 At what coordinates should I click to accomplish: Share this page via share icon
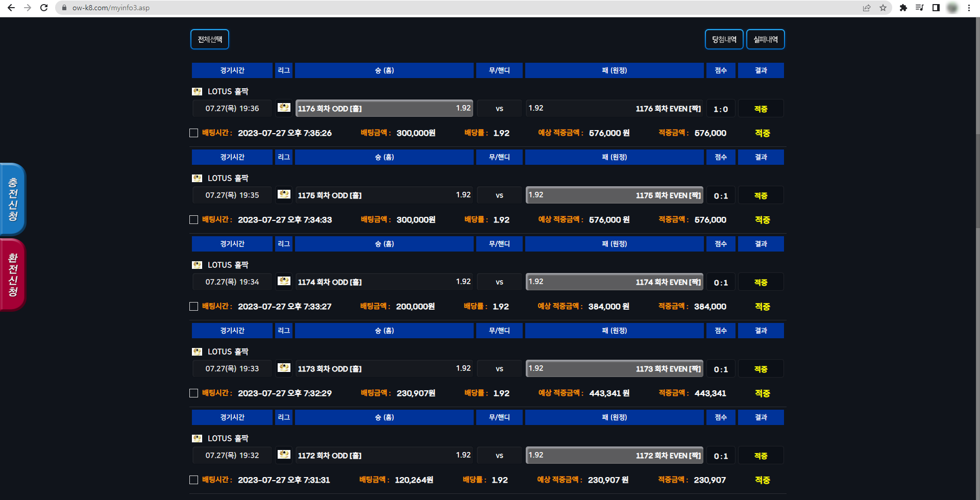tap(867, 8)
